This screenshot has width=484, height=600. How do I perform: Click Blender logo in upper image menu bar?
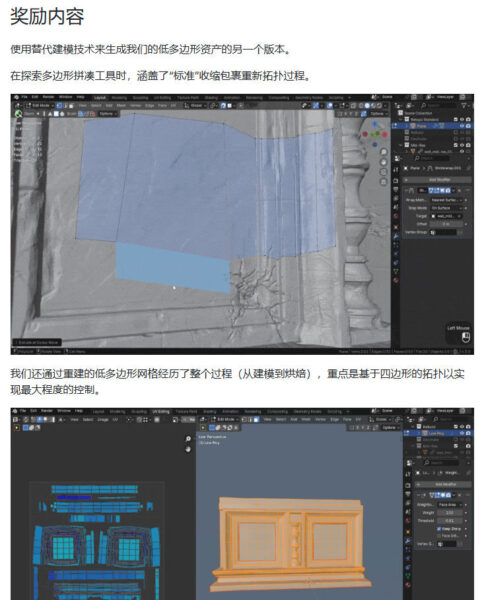16,97
